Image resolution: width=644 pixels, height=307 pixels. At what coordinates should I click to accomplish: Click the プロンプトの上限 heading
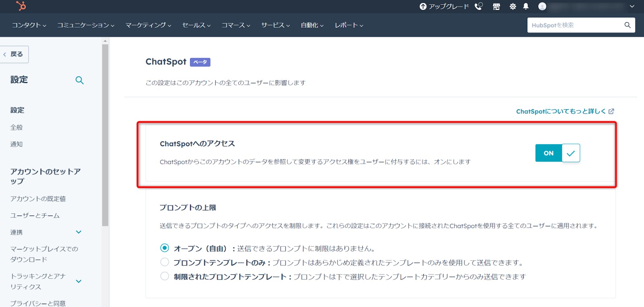pyautogui.click(x=188, y=207)
